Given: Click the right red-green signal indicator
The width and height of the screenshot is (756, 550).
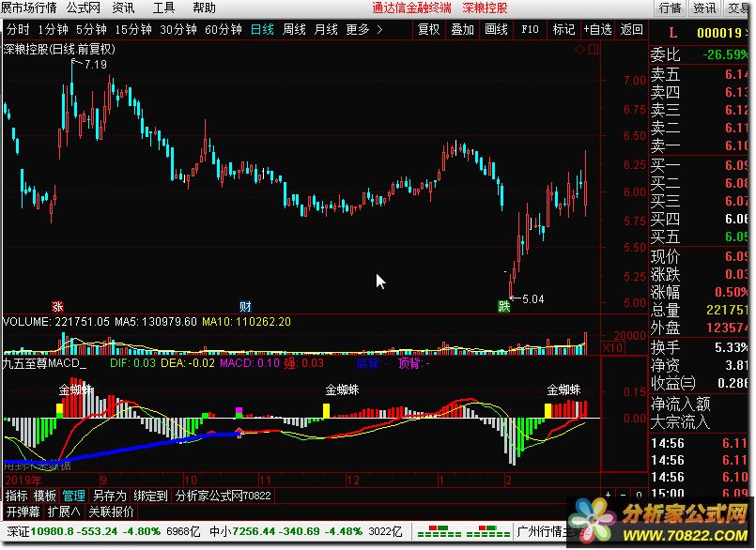Looking at the screenshot, I should click(x=488, y=531).
